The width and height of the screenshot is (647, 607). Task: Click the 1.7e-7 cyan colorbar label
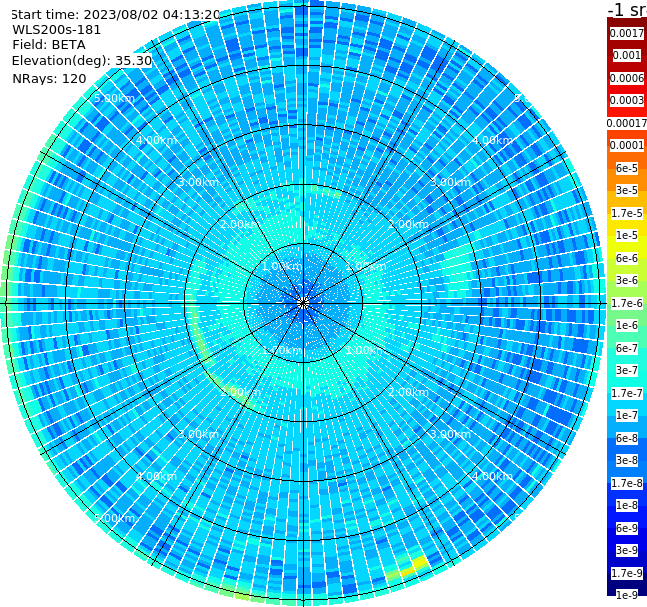[x=627, y=393]
